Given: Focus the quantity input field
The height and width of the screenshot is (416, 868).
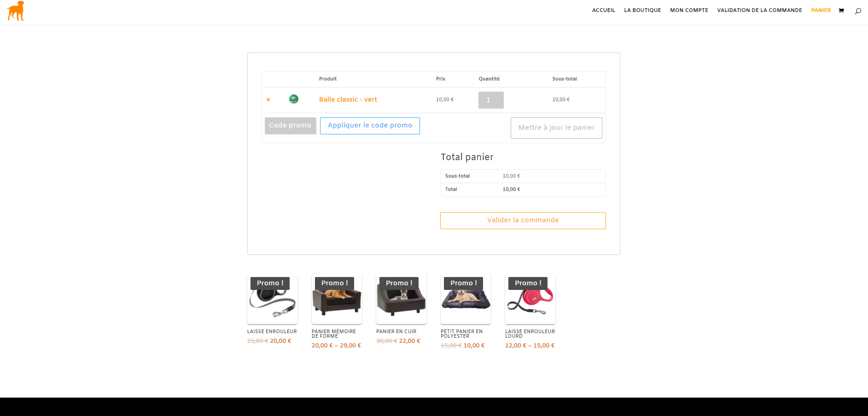Looking at the screenshot, I should click(490, 100).
